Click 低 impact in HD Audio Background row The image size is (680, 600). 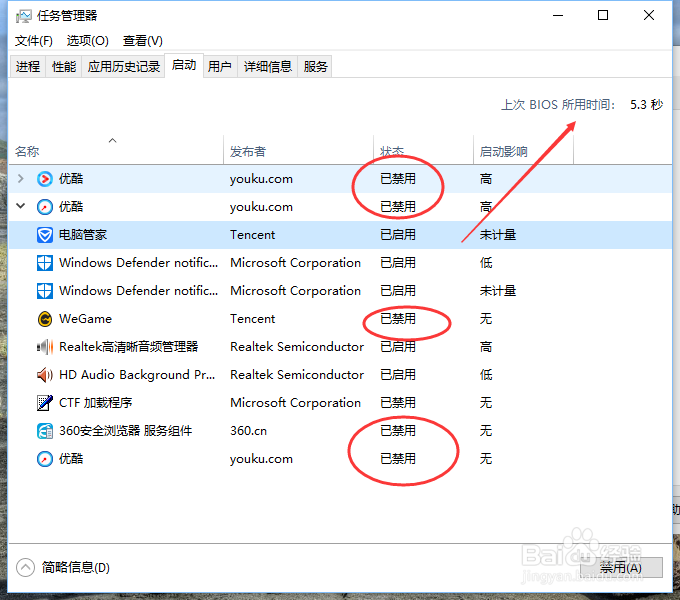coord(486,375)
